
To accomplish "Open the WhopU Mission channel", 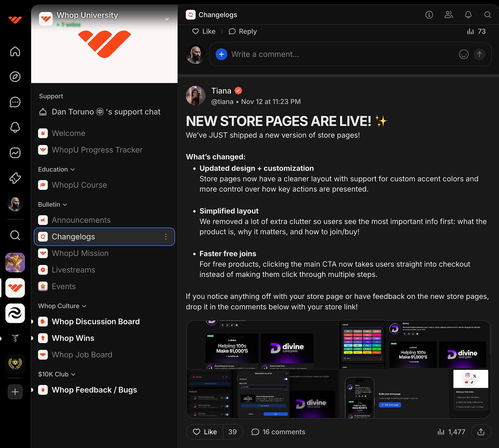I will [104, 253].
